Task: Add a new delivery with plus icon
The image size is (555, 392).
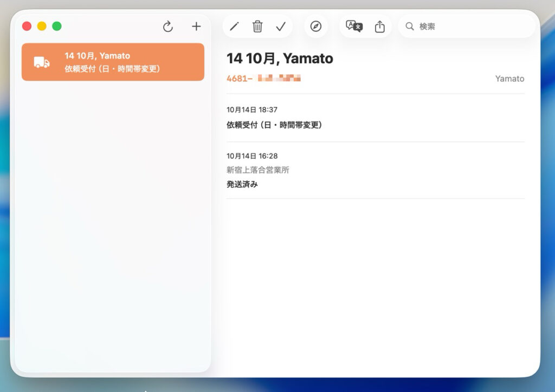Action: click(196, 27)
